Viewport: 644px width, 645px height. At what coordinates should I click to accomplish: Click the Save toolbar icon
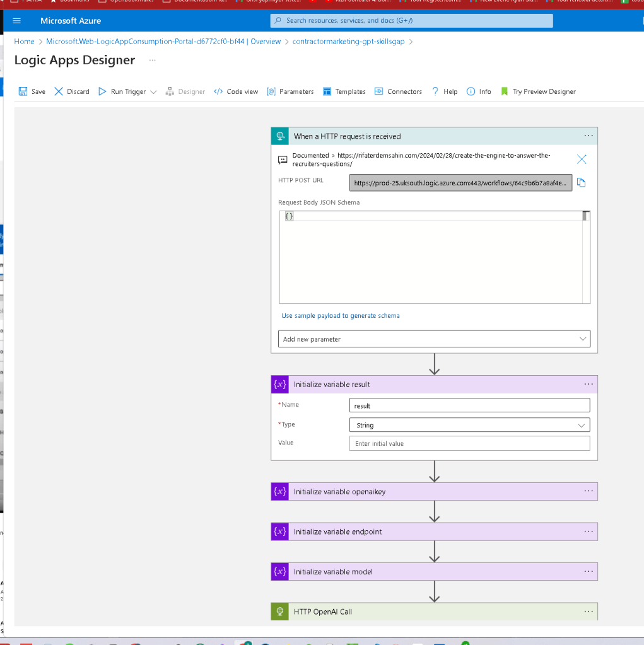[x=23, y=91]
